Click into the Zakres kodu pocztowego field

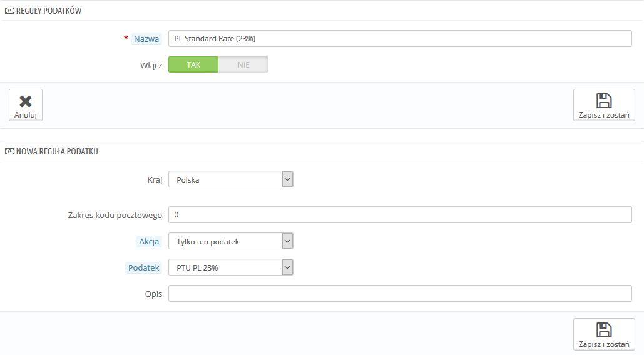[400, 215]
